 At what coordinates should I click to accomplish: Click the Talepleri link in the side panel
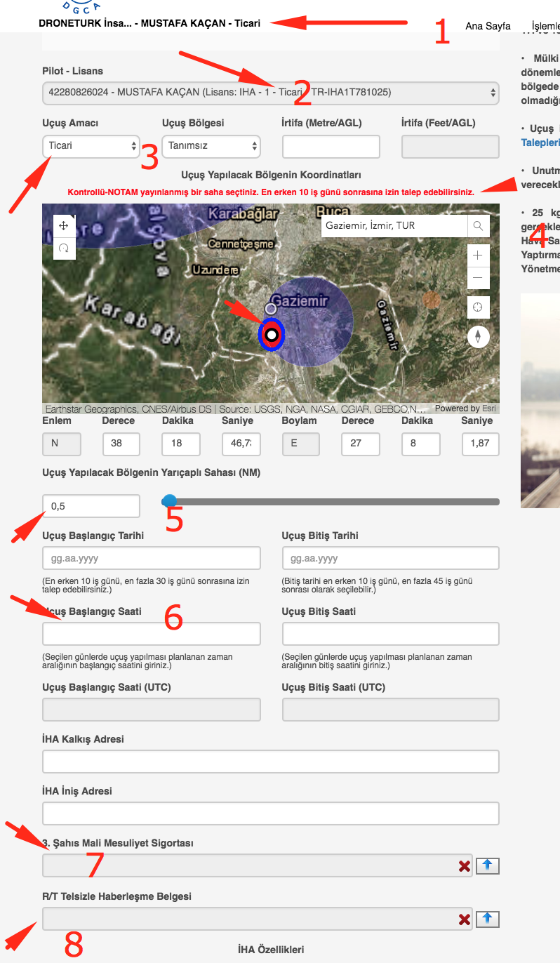pos(540,142)
